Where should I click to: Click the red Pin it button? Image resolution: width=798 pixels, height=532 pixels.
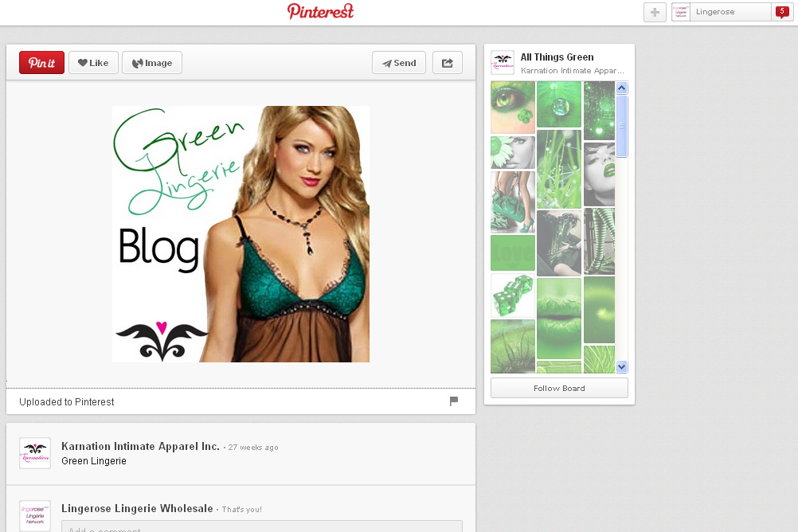(41, 63)
